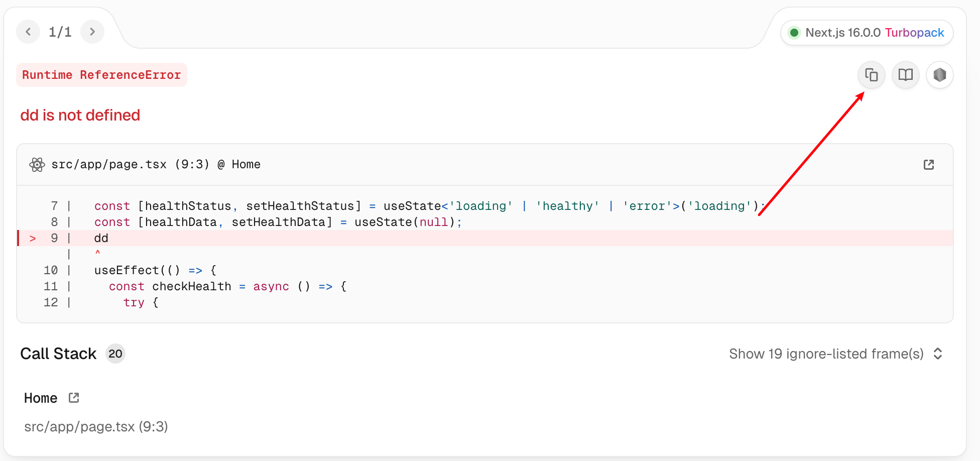Viewport: 980px width, 461px height.
Task: Click the Call Stack count badge 20
Action: click(x=115, y=354)
